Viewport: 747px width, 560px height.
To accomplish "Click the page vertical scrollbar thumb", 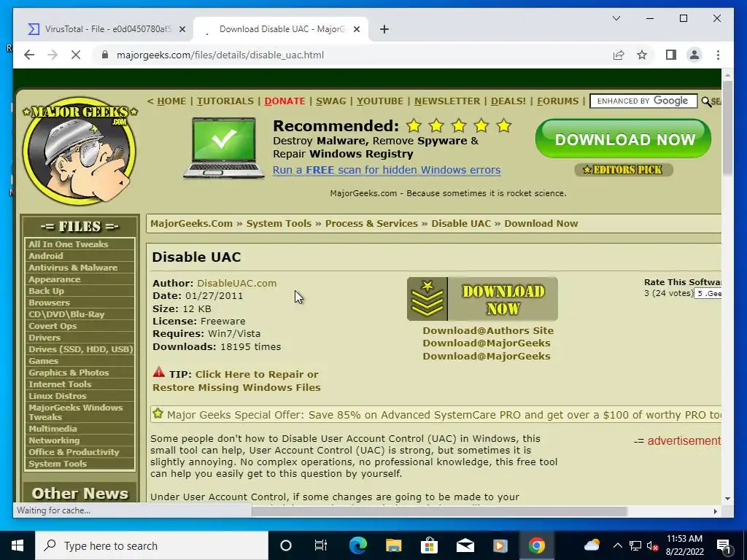I will pyautogui.click(x=727, y=127).
